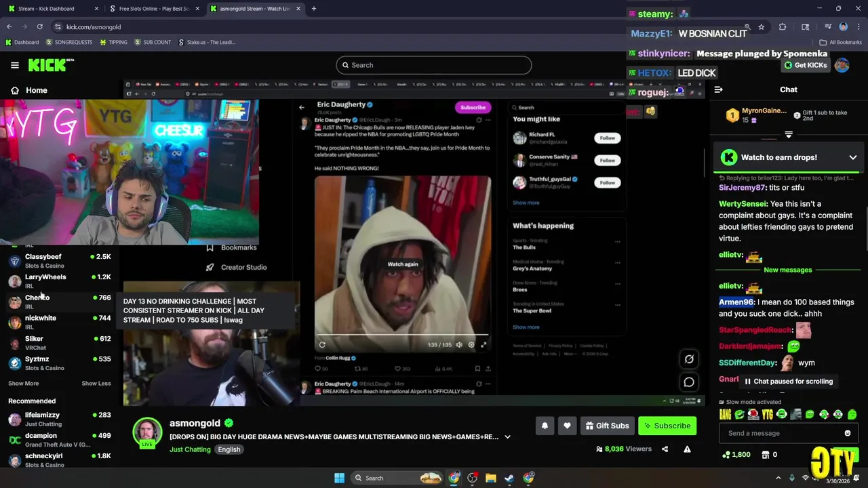
Task: Open the SONGREQUESTS bookmark
Action: 69,42
